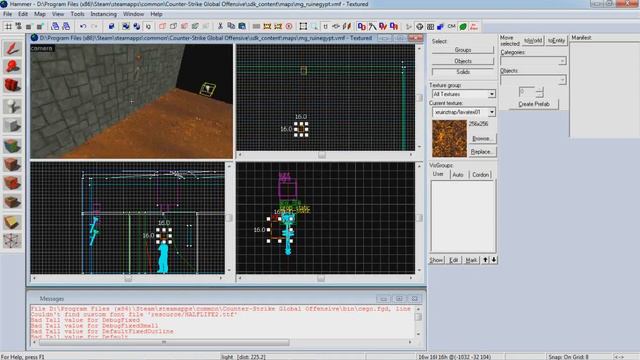Image resolution: width=640 pixels, height=360 pixels.
Task: Click the Hide Selected Objects icon
Action: (x=162, y=27)
